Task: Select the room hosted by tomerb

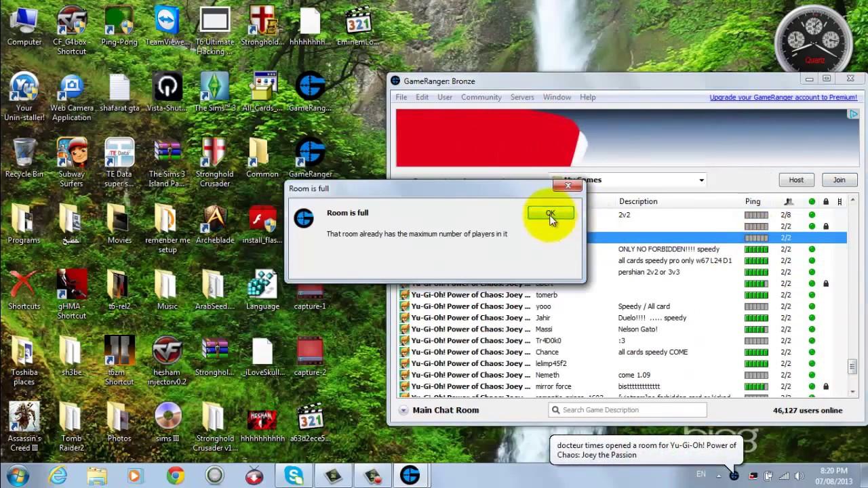Action: [621, 295]
